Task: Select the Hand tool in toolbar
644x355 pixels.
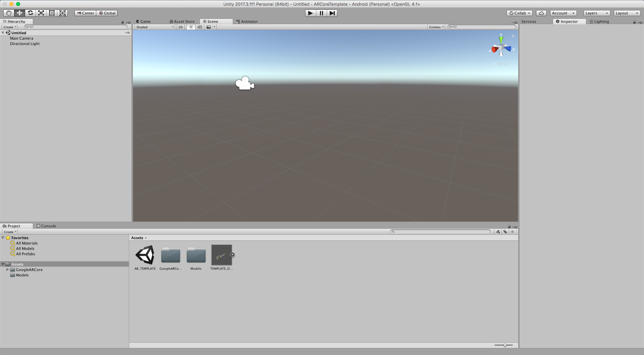Action: coord(9,13)
